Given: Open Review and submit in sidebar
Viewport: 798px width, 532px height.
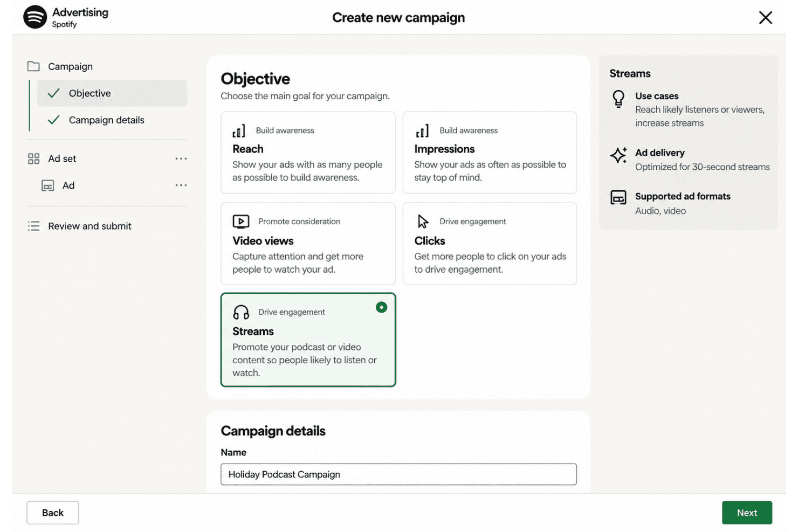Looking at the screenshot, I should [x=90, y=226].
